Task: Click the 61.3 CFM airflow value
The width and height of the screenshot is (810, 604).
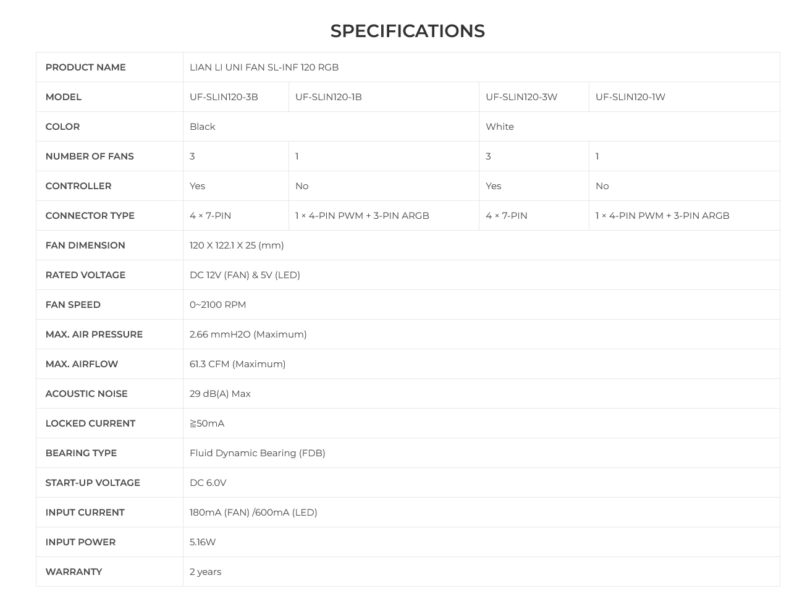Action: (x=237, y=364)
